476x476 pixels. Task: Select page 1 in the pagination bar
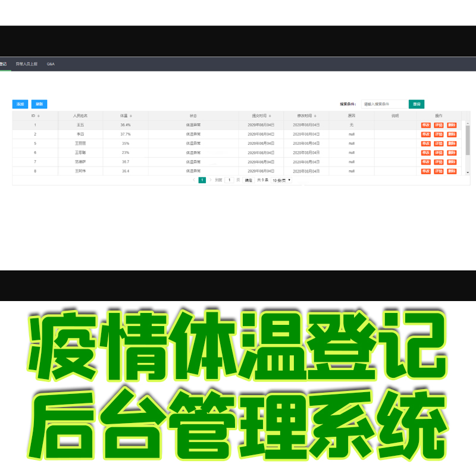(202, 180)
